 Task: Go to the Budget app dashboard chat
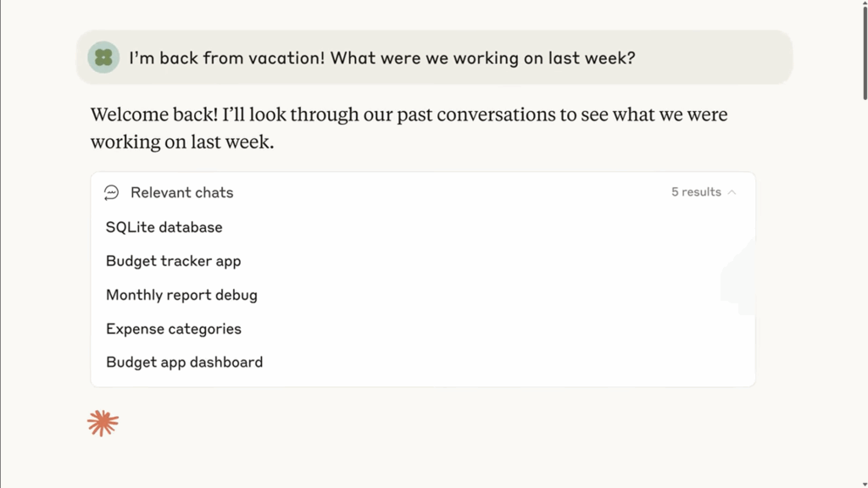(x=184, y=362)
